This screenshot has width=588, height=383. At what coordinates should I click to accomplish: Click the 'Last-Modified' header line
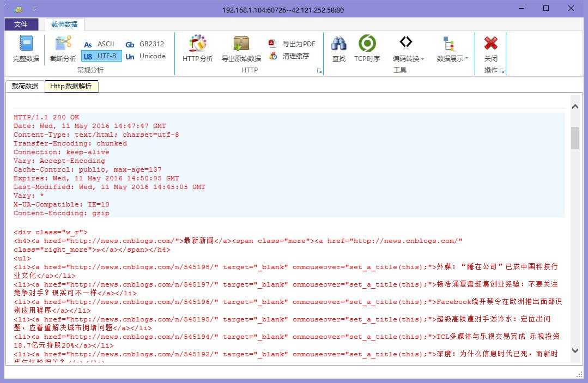click(110, 187)
